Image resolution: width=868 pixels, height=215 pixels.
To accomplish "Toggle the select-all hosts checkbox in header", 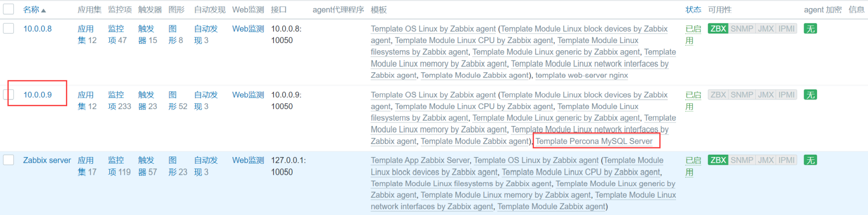I will point(9,9).
